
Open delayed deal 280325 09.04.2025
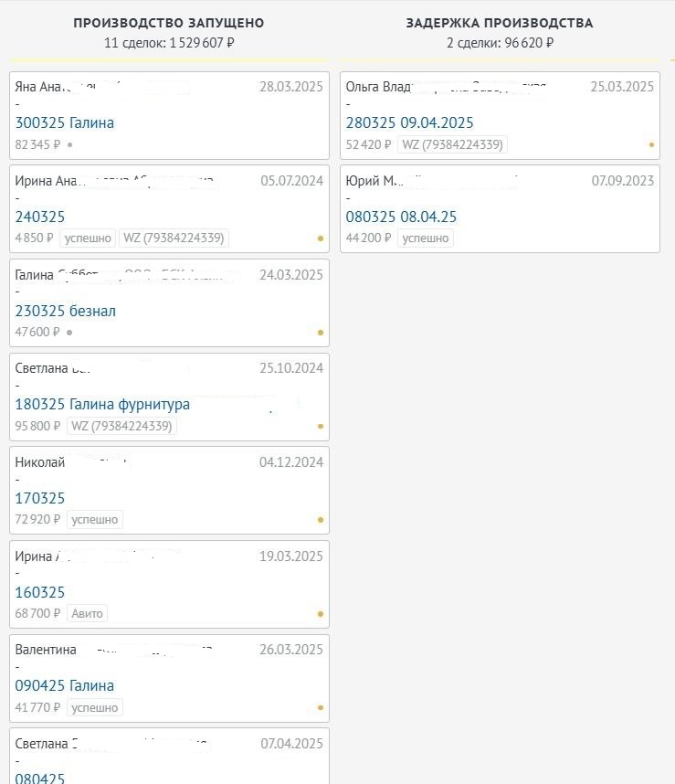410,123
